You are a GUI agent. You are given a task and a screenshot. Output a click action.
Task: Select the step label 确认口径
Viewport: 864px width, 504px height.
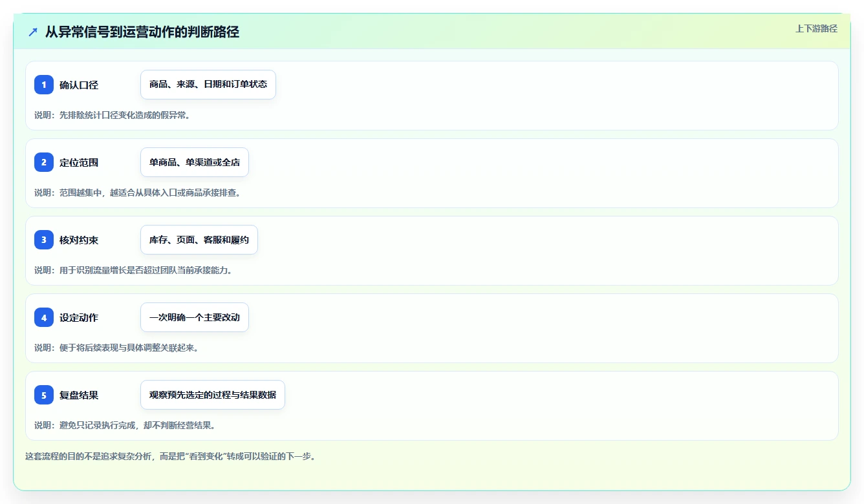79,85
